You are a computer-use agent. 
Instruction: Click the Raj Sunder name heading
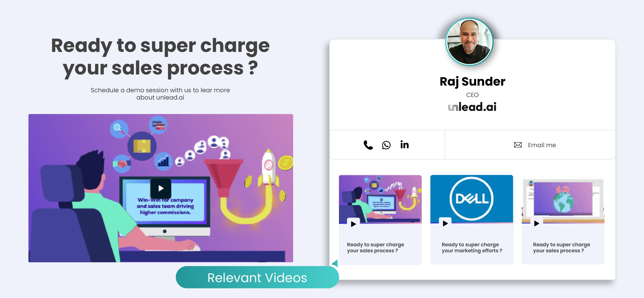click(472, 82)
